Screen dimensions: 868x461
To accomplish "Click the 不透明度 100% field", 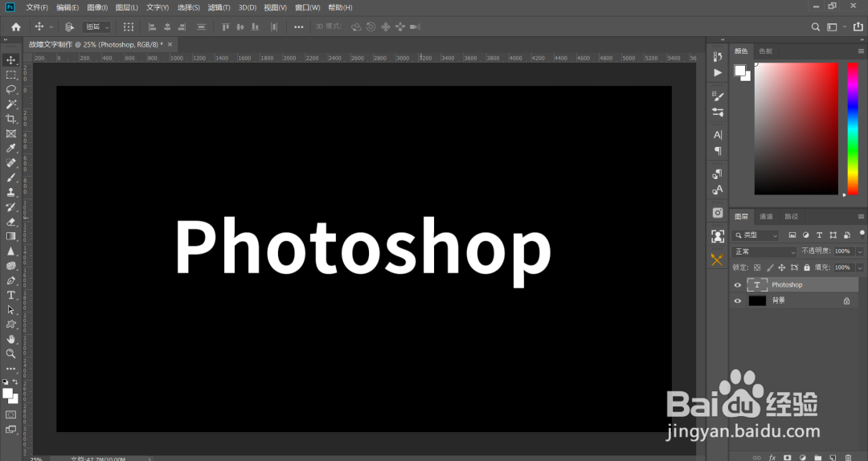I will click(x=843, y=251).
